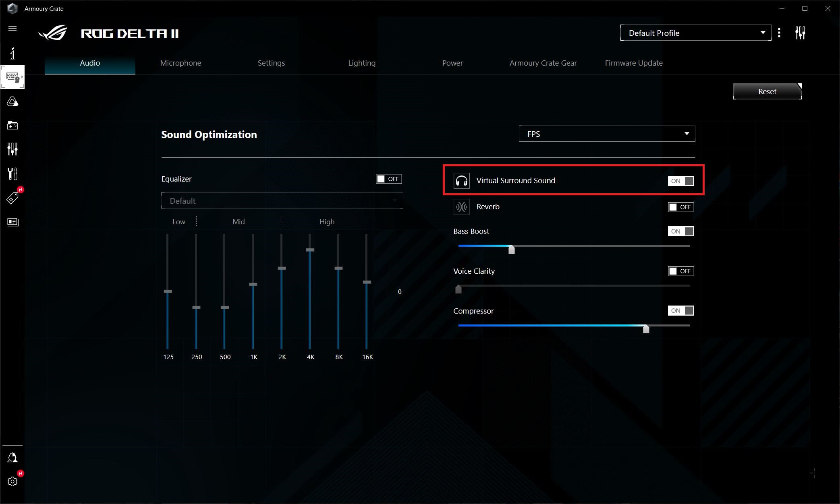Open the Armoury Crate Gear tab
Screen dimensions: 840x504
(x=543, y=63)
